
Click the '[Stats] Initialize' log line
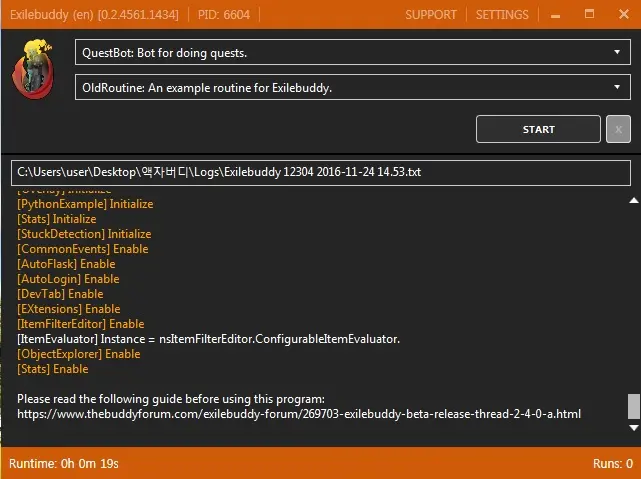click(x=57, y=219)
